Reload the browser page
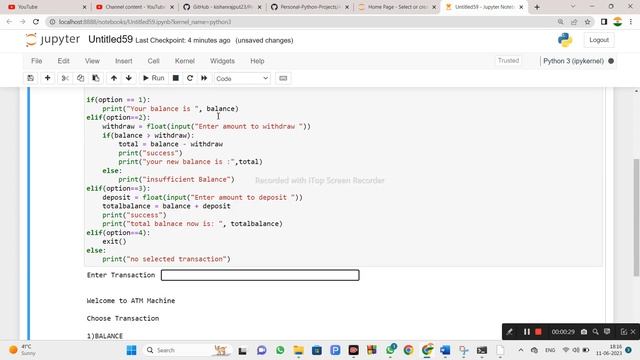Viewport: 640px width, 360px height. [x=36, y=22]
